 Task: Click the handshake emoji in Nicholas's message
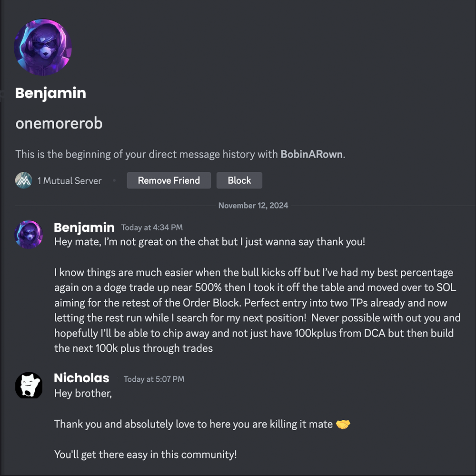coord(343,424)
